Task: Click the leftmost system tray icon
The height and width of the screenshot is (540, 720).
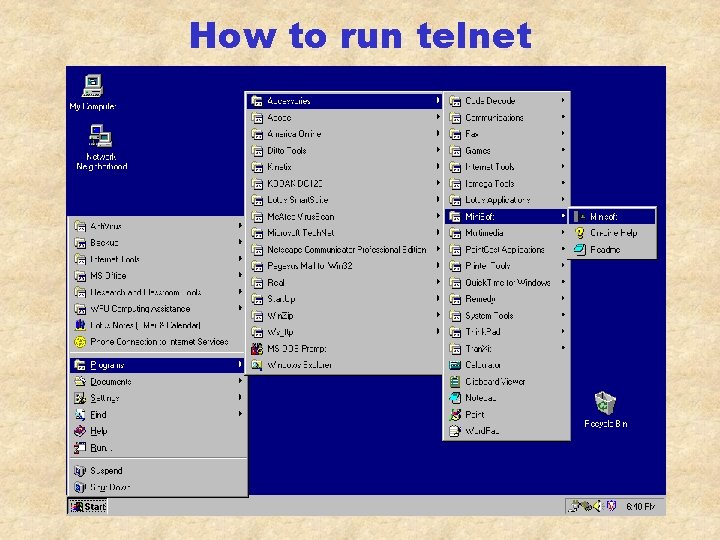Action: point(574,506)
